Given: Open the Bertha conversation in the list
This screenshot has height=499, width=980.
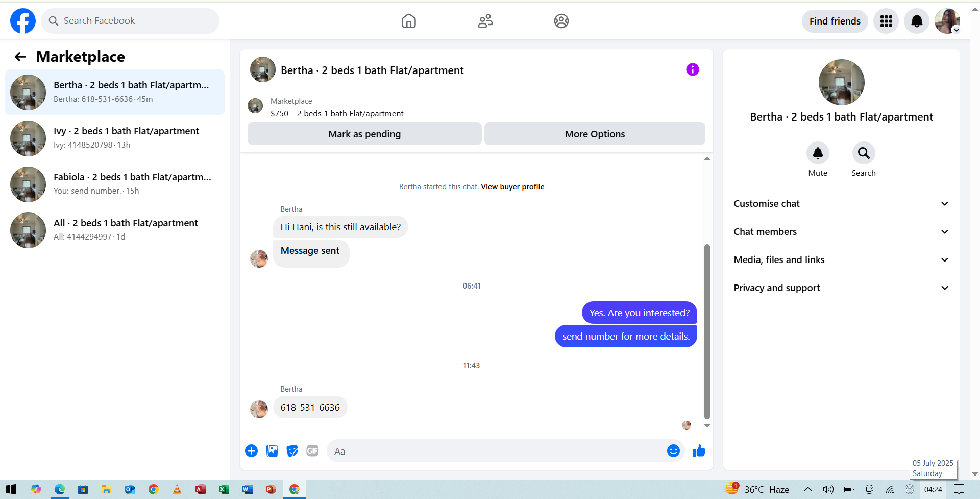Looking at the screenshot, I should tap(115, 92).
